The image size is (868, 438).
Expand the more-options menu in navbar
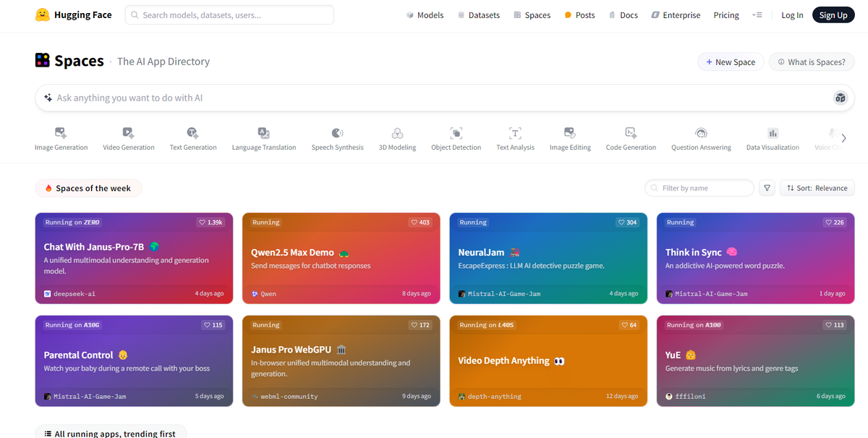pos(757,14)
